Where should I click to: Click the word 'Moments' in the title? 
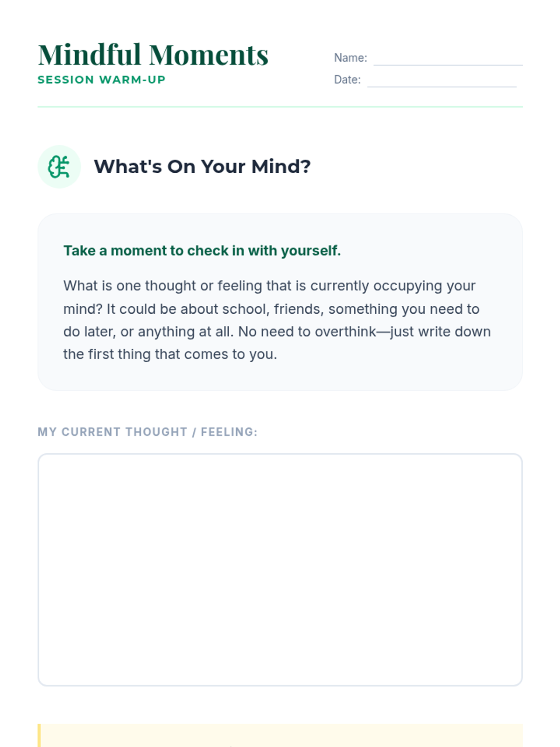(209, 55)
